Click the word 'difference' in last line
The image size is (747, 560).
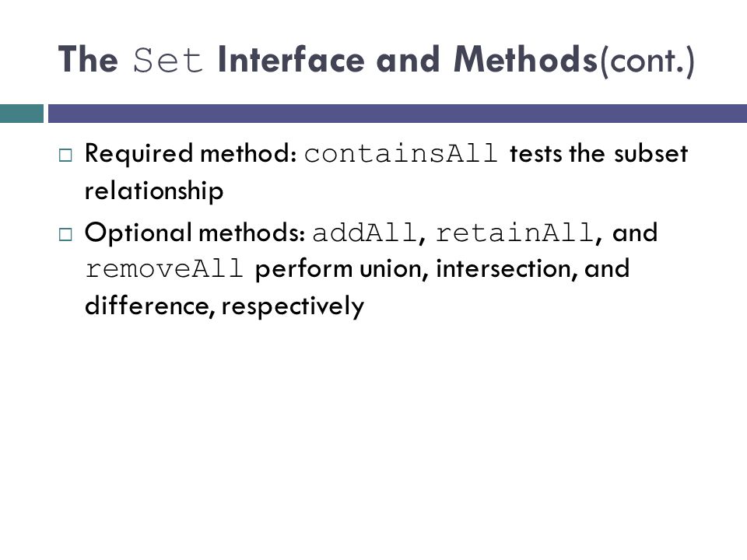tap(147, 305)
